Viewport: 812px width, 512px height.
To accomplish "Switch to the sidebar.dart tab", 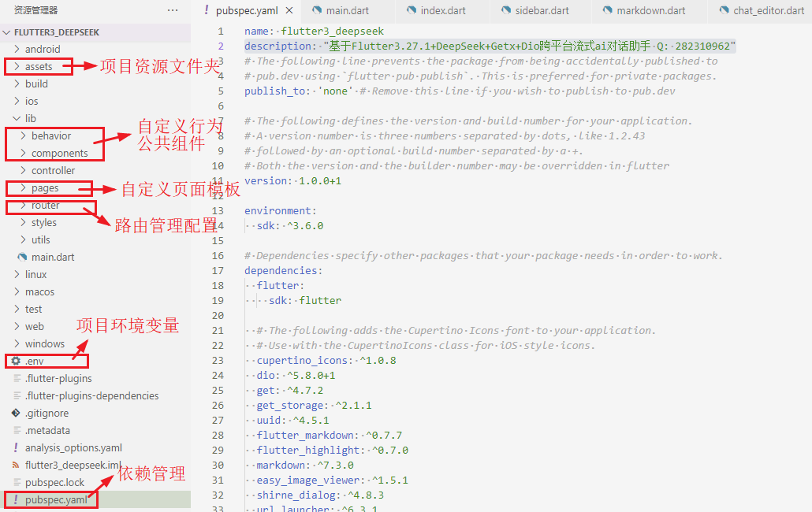I will pos(541,10).
